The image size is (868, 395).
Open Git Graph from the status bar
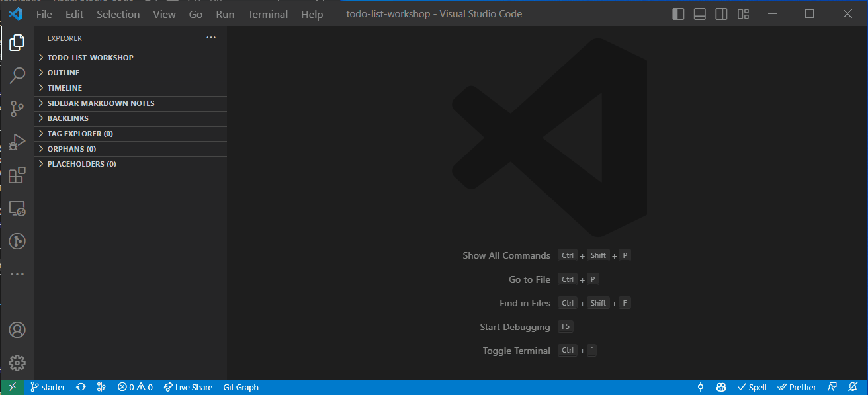(x=241, y=387)
